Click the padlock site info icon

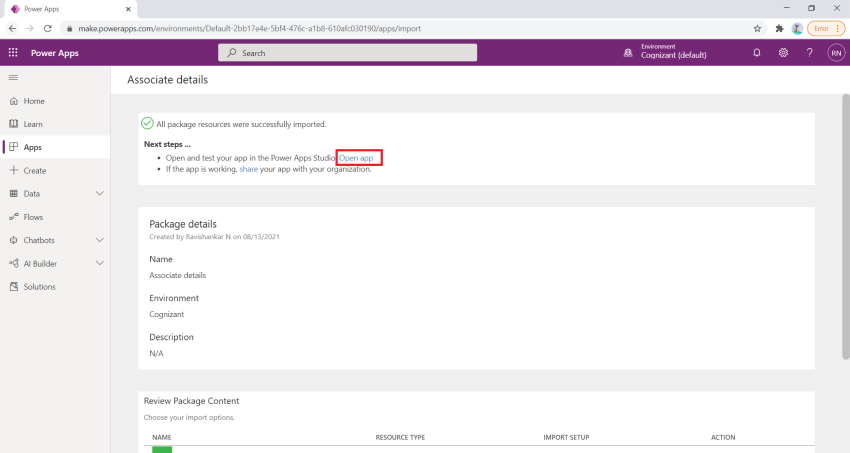tap(69, 28)
